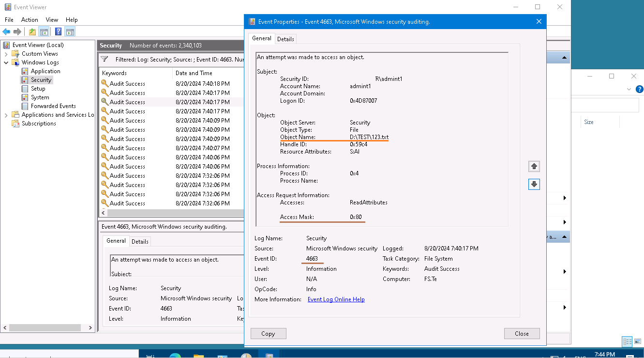
Task: Click the Logon ID value 0x4D87007
Action: click(x=363, y=101)
